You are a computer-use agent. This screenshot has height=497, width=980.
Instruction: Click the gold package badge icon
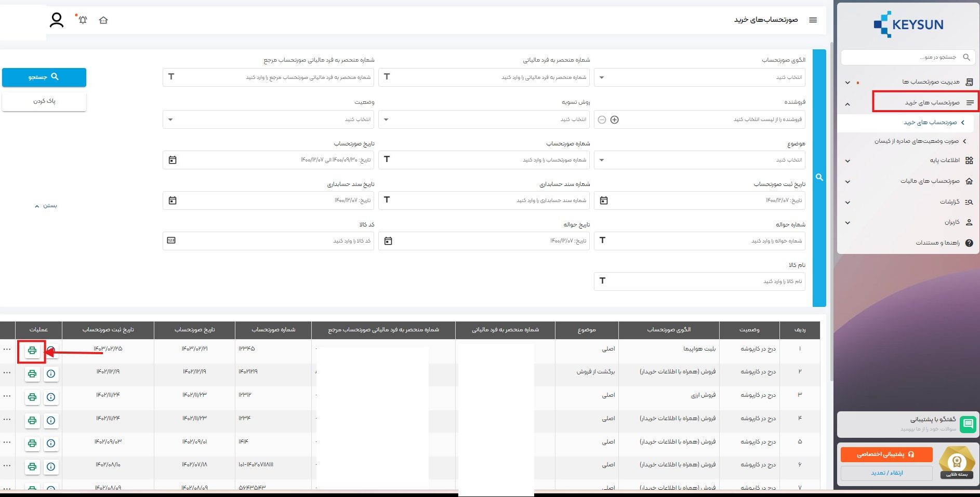tap(957, 462)
